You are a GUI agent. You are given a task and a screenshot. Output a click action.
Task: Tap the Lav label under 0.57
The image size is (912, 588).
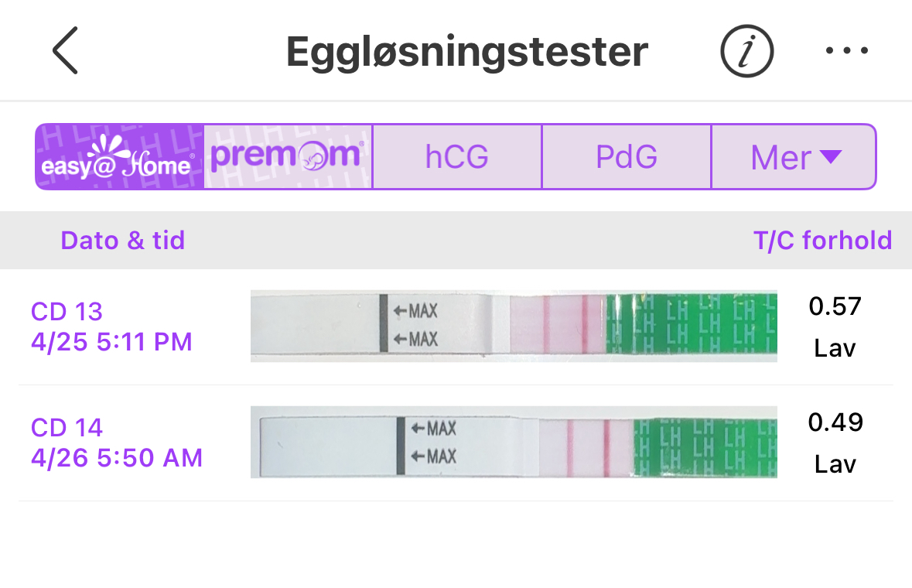[x=835, y=348]
